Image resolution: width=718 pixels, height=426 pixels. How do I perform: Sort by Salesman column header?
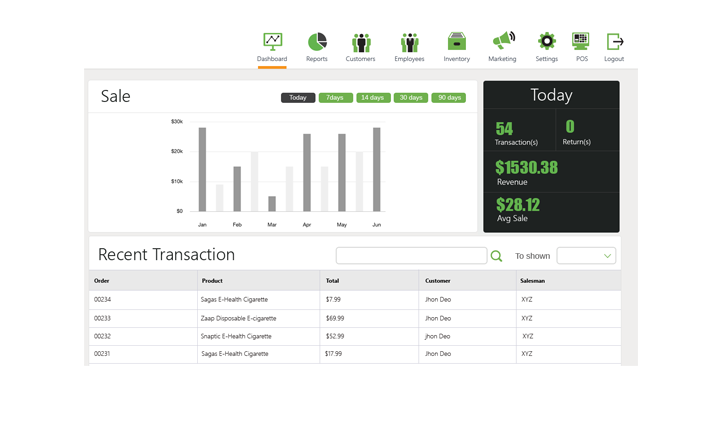[x=533, y=281]
